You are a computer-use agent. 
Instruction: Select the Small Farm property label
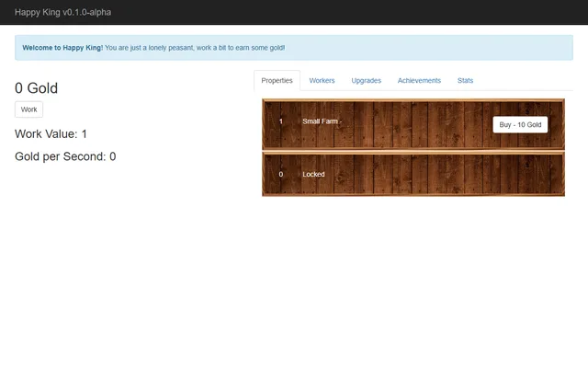322,121
